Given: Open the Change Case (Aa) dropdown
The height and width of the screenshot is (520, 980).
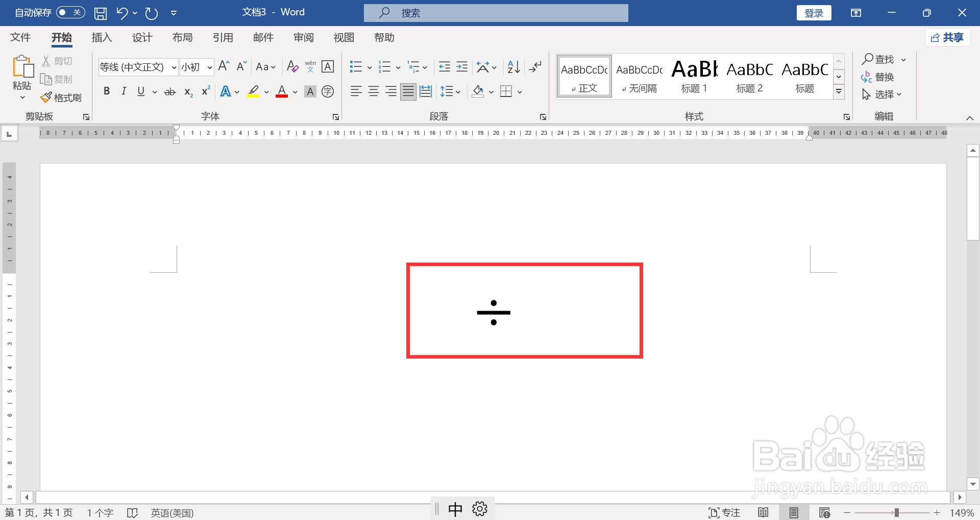Looking at the screenshot, I should click(266, 67).
